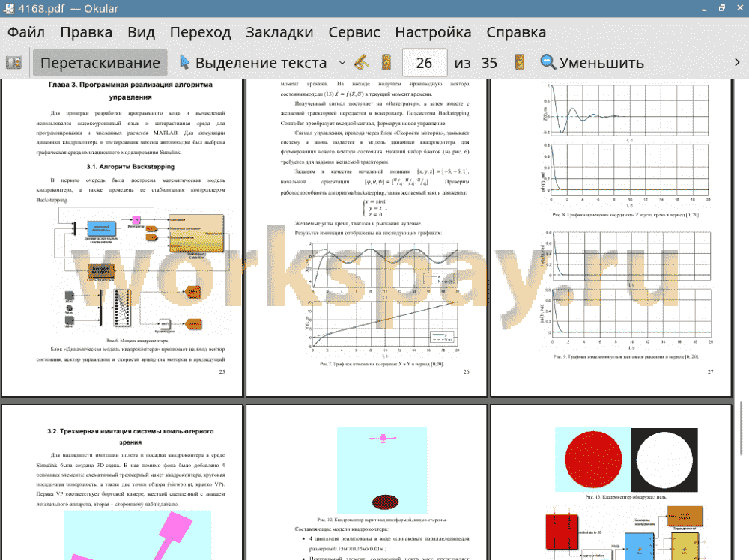Go to previous page arrow icon
749x560 pixels.
click(386, 63)
